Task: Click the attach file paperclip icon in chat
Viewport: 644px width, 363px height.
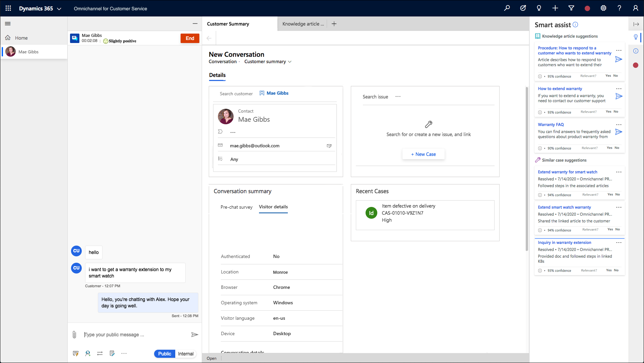Action: coord(74,334)
